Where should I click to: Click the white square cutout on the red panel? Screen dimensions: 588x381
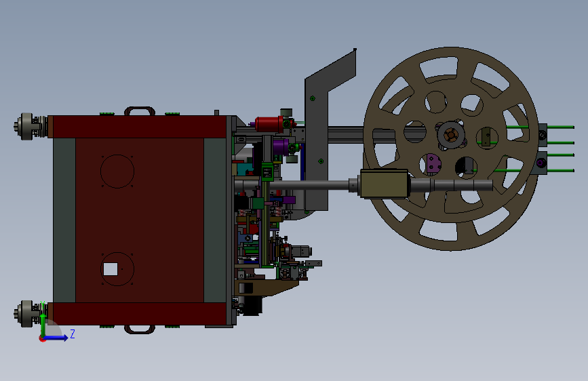[x=111, y=269]
